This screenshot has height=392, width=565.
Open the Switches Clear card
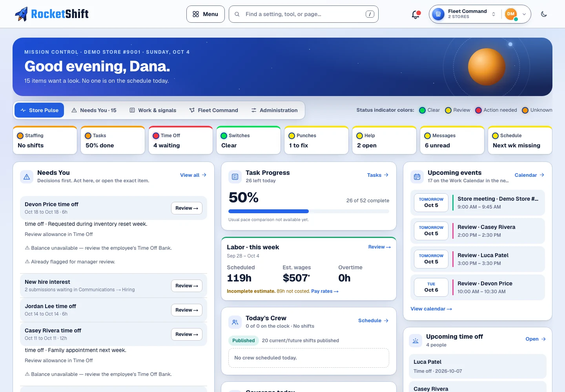coord(248,140)
